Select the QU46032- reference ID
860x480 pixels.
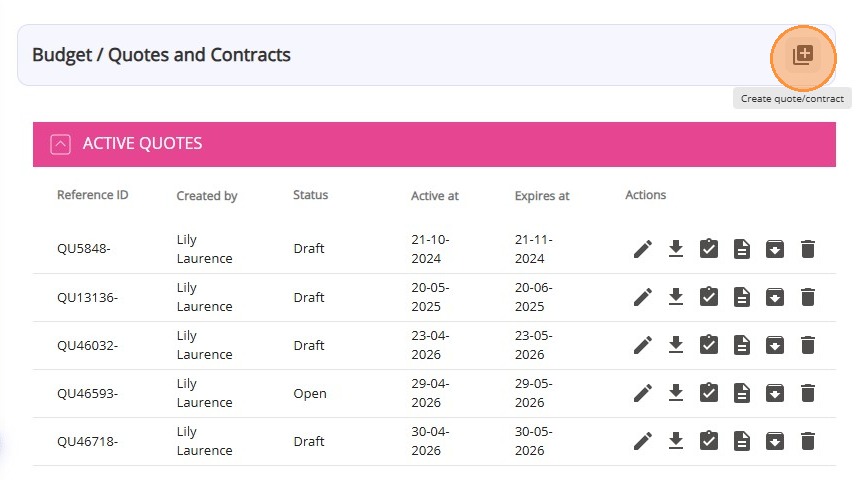point(88,345)
